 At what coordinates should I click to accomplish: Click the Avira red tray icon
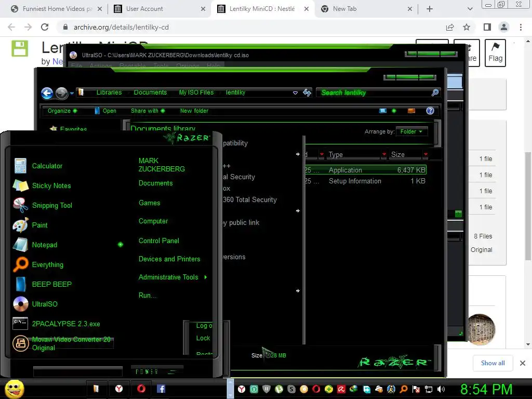click(341, 389)
